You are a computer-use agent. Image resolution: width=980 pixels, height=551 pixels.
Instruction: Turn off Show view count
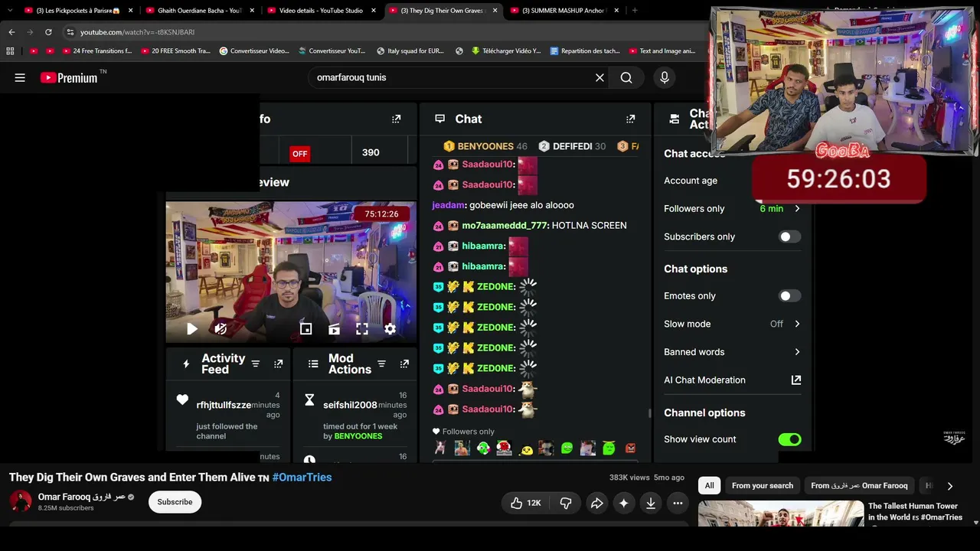pos(789,439)
